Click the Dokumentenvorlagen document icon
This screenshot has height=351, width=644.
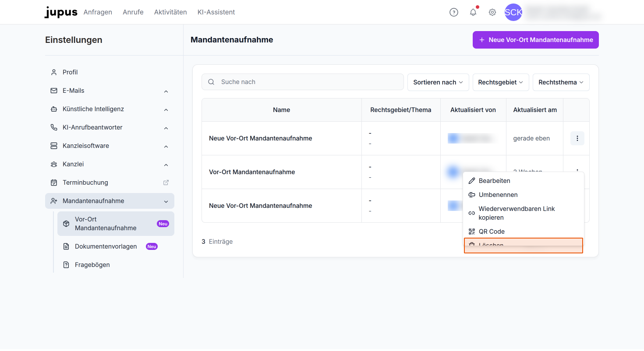(66, 246)
